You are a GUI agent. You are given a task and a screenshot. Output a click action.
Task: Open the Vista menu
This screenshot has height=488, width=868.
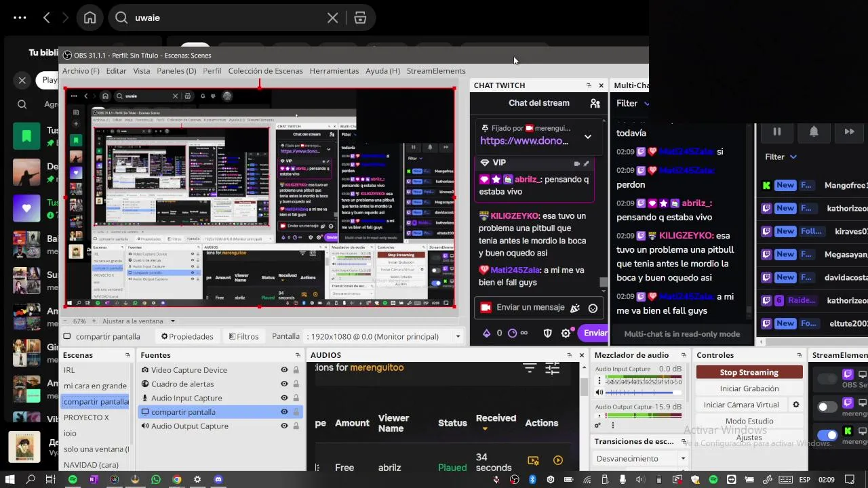(142, 71)
